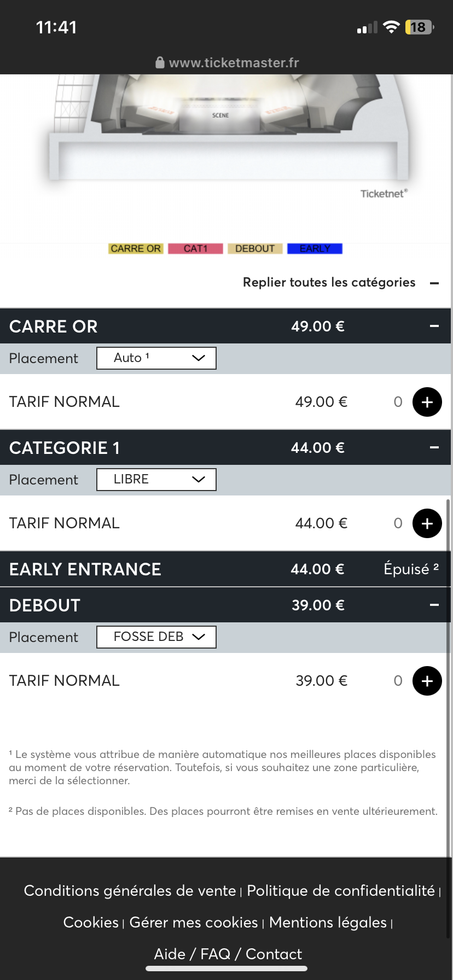Click the pink CAT1 legend swatch

click(x=195, y=249)
